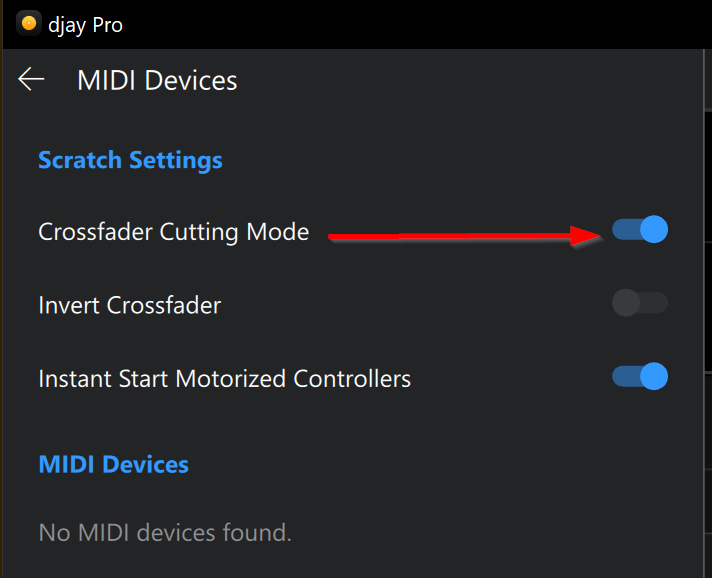Enable the Invert Crossfader toggle
Image resolution: width=712 pixels, height=578 pixels.
[x=640, y=303]
